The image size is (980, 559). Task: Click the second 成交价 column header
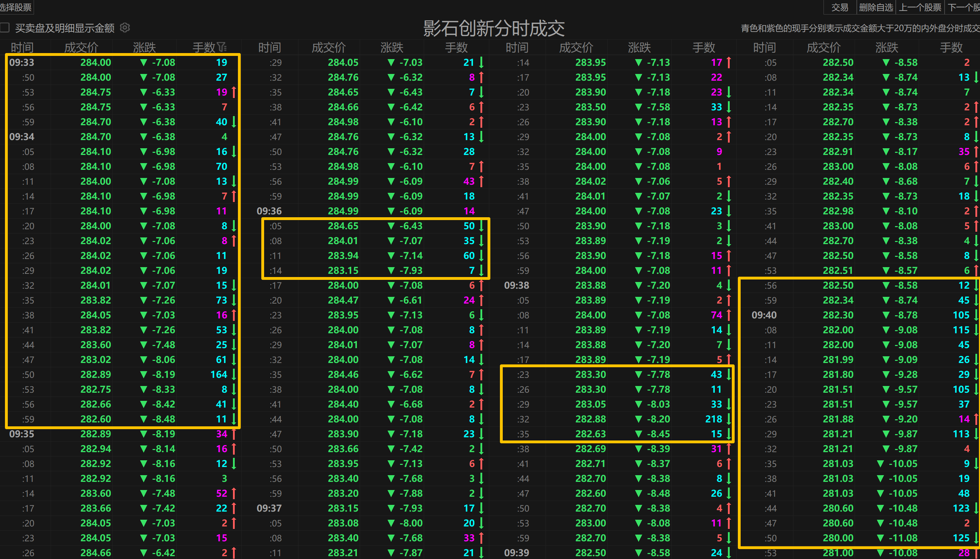point(329,47)
